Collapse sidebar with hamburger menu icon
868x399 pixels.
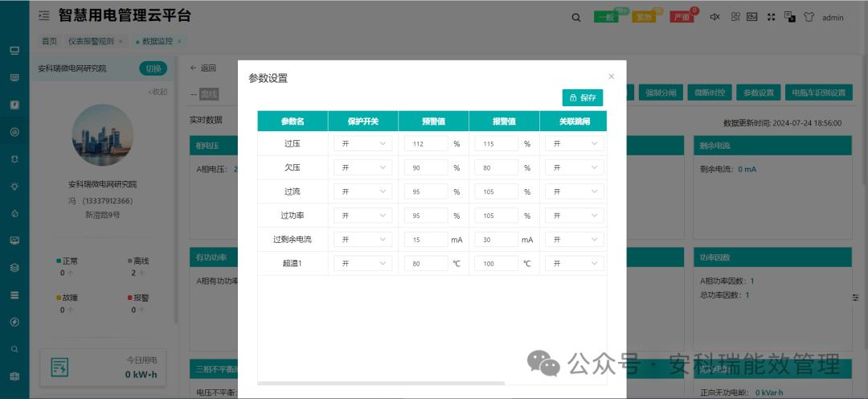[43, 15]
